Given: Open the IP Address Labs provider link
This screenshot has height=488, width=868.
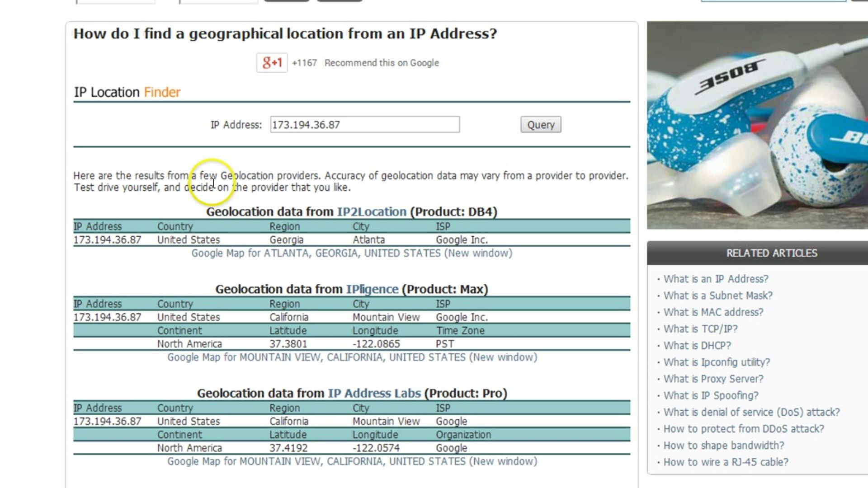Looking at the screenshot, I should 374,393.
